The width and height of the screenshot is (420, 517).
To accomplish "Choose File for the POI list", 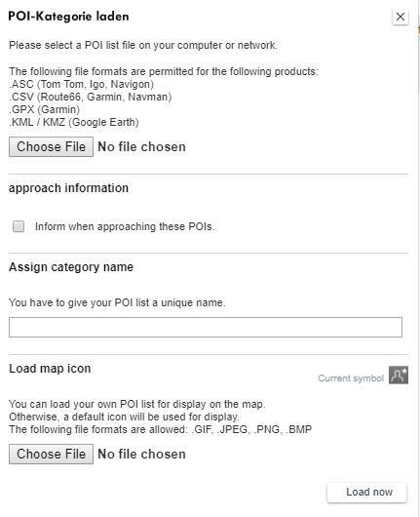I will (x=51, y=146).
